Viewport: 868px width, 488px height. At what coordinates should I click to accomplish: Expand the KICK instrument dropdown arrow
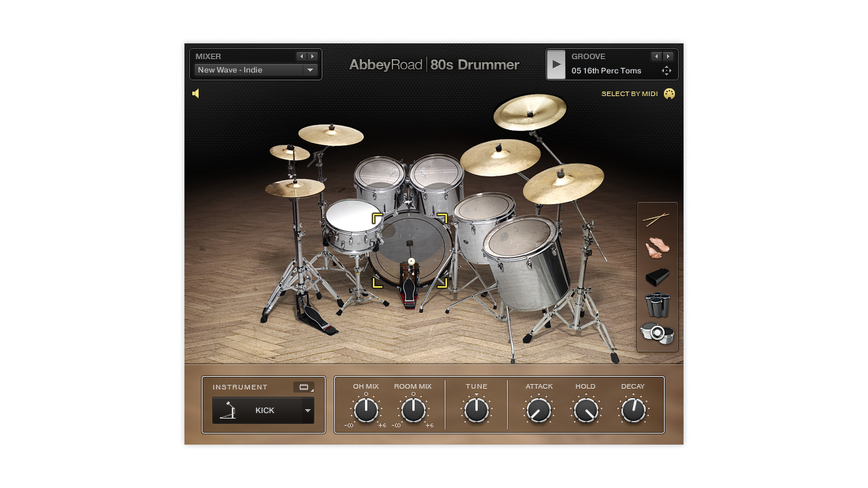308,410
